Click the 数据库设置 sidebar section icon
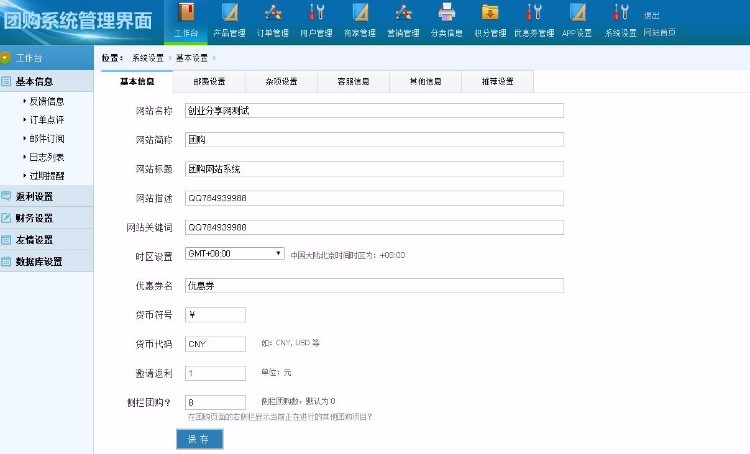Image resolution: width=750 pixels, height=454 pixels. (x=6, y=262)
